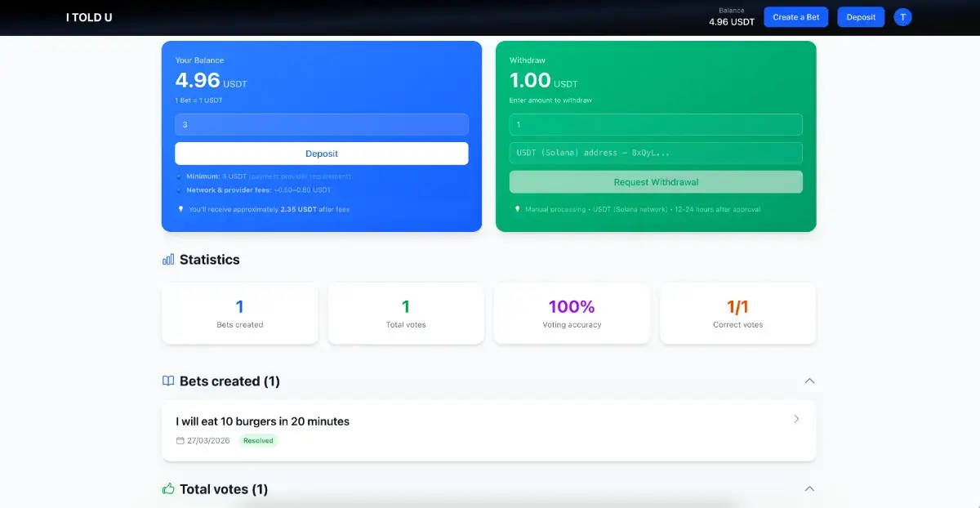Click the lightbulb icon in deposit fee note
Viewport: 980px width, 508px height.
pyautogui.click(x=180, y=209)
